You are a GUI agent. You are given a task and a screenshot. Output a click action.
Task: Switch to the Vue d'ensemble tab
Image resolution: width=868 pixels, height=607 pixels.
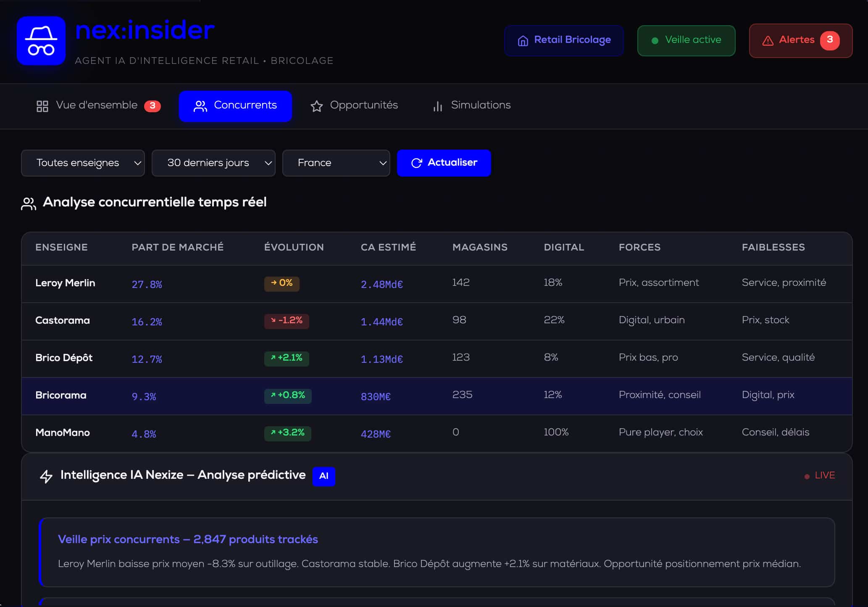coord(98,106)
